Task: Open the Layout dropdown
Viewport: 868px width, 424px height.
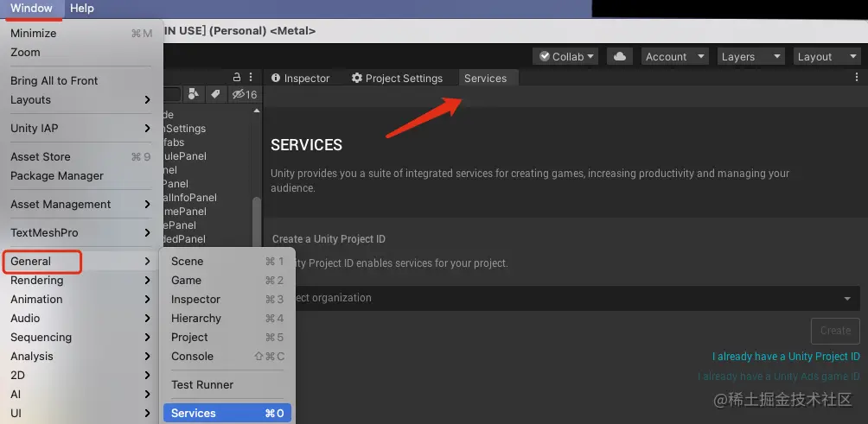Action: click(827, 56)
